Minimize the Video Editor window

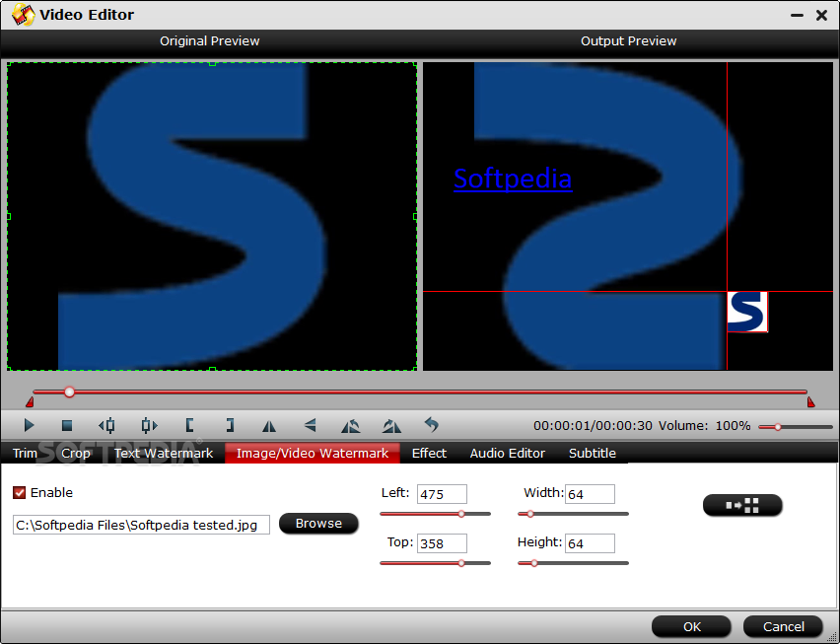tap(798, 16)
